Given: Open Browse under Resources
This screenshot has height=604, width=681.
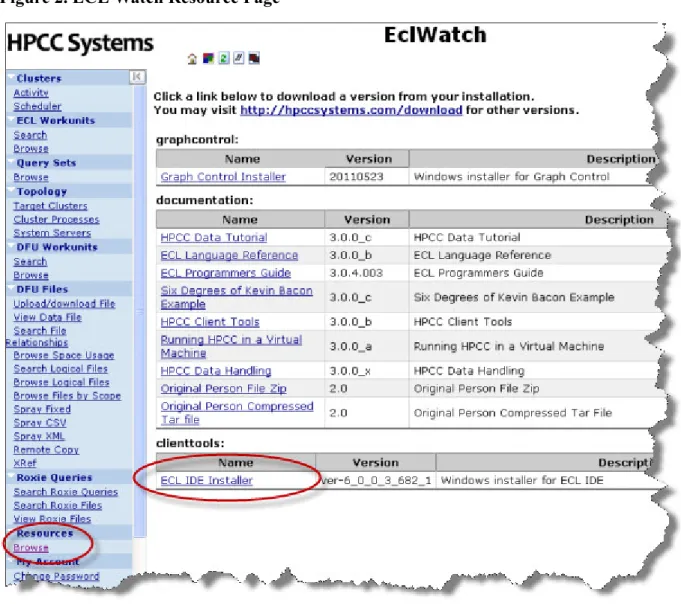Looking at the screenshot, I should pyautogui.click(x=31, y=547).
